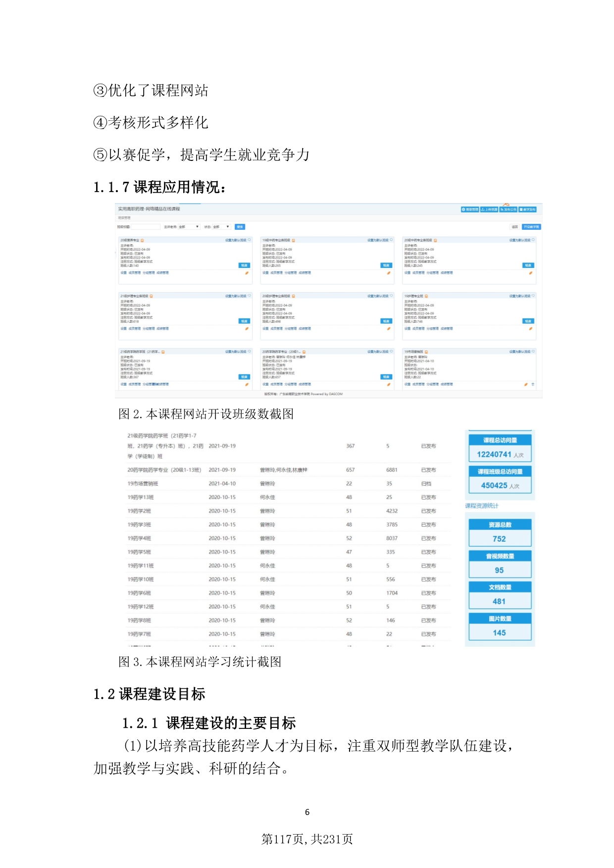This screenshot has height=868, width=614.
Task: Click the orange note icon beside 19级中药专业各班级
Action: point(294,240)
